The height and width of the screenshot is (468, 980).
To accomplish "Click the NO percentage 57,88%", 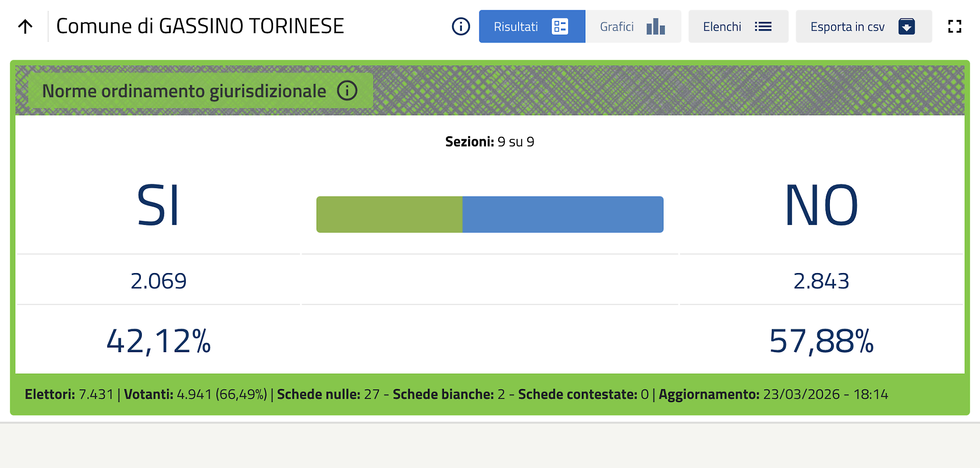I will tap(821, 341).
